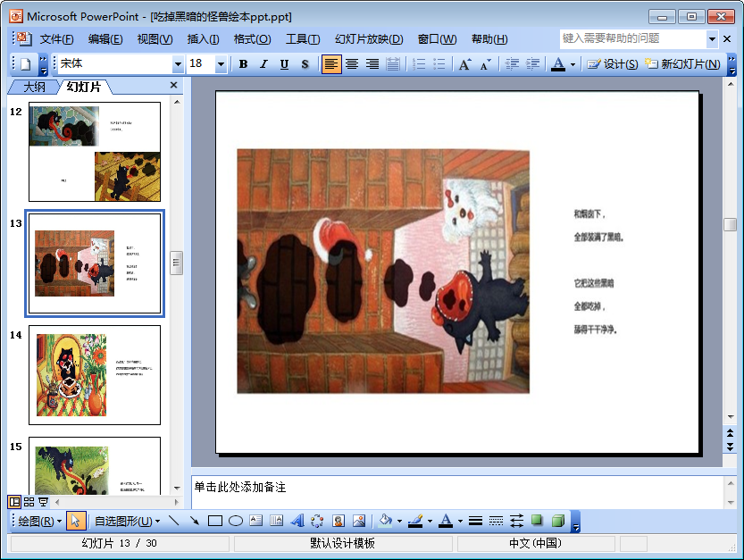Open 自选图形(U) AutoShapes menu
Viewport: 744px width, 560px height.
127,521
